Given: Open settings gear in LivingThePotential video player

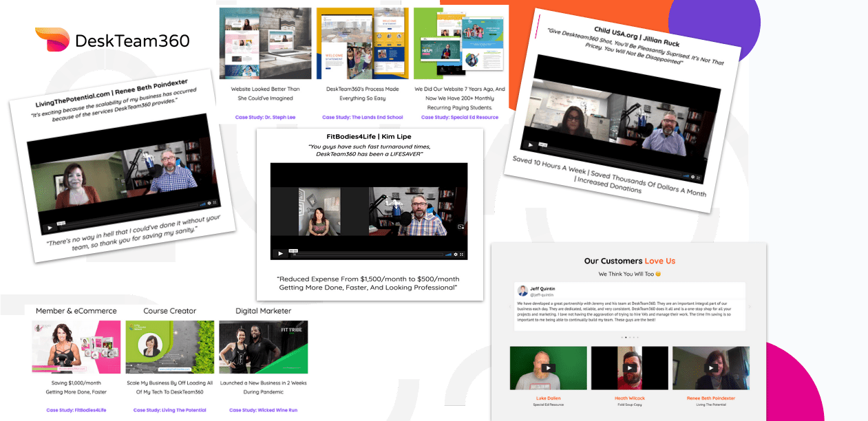Looking at the screenshot, I should coord(209,203).
